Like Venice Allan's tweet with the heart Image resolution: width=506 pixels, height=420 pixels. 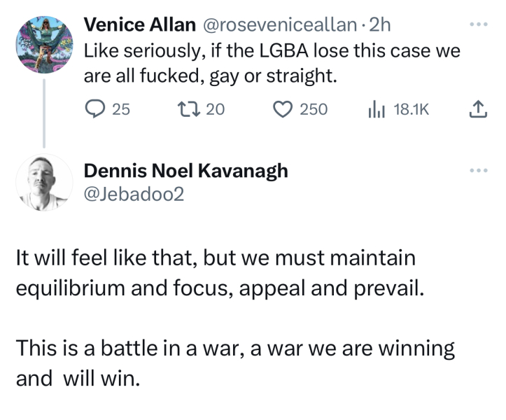point(283,108)
